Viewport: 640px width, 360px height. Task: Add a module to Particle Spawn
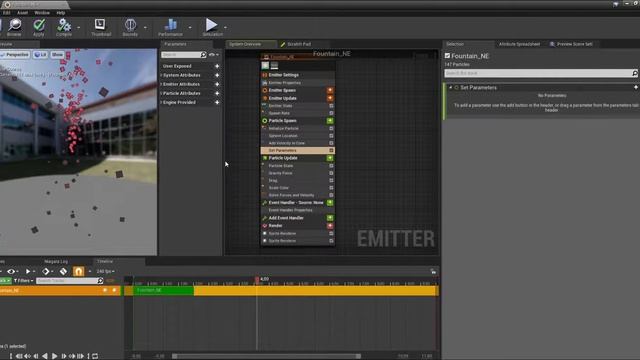pos(330,121)
